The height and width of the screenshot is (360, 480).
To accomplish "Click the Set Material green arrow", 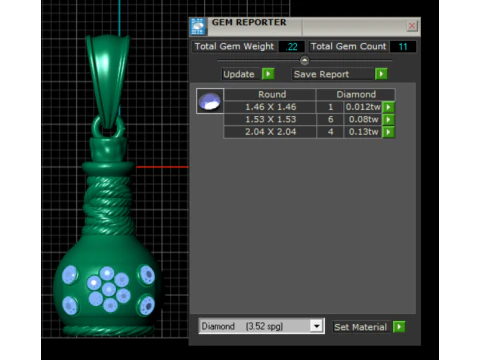I will tap(399, 327).
